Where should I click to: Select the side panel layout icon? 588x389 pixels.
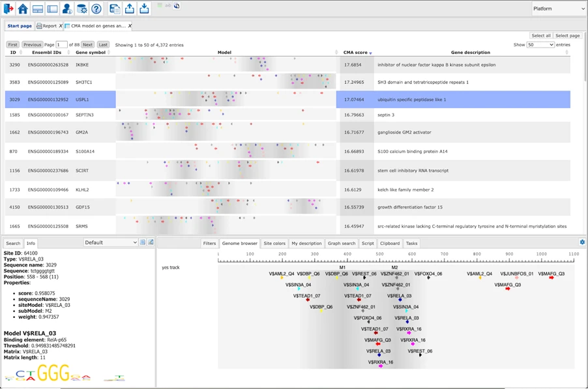tap(51, 8)
